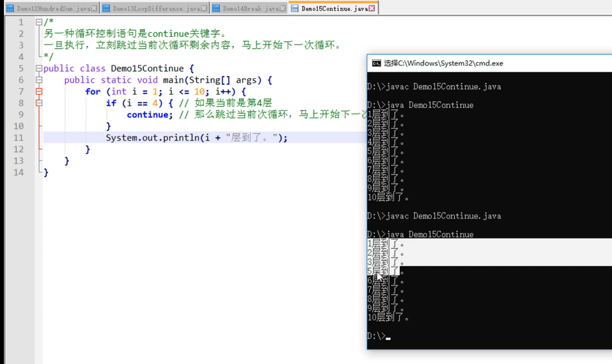Click line number 10 in the margin
Screen dimensions: 612x364
tap(18, 126)
